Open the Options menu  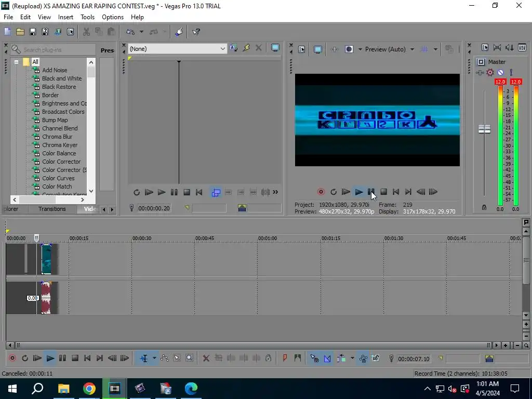coord(113,17)
